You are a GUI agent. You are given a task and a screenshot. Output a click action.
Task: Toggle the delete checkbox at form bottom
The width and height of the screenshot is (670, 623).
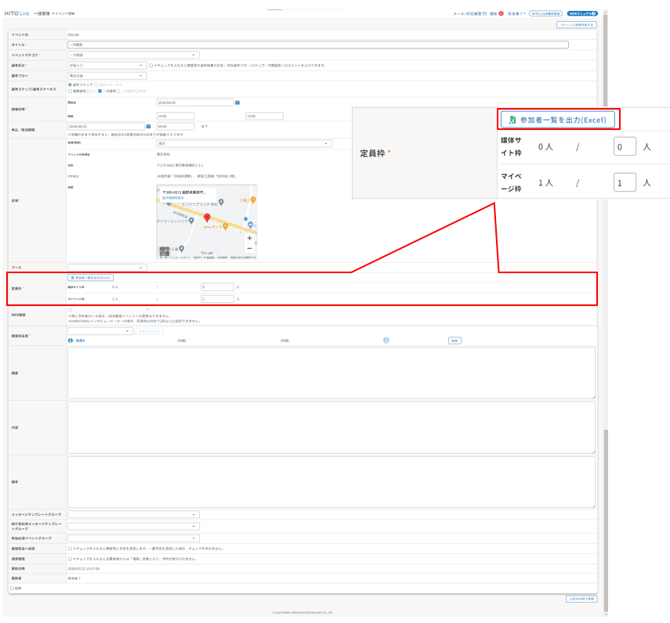click(12, 588)
